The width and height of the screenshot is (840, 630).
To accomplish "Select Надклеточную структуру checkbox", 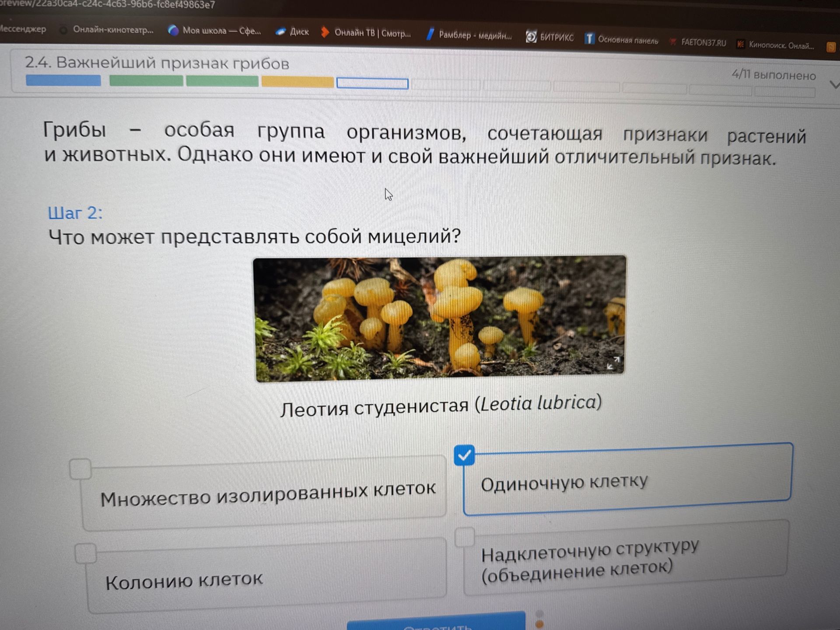I will pyautogui.click(x=465, y=537).
